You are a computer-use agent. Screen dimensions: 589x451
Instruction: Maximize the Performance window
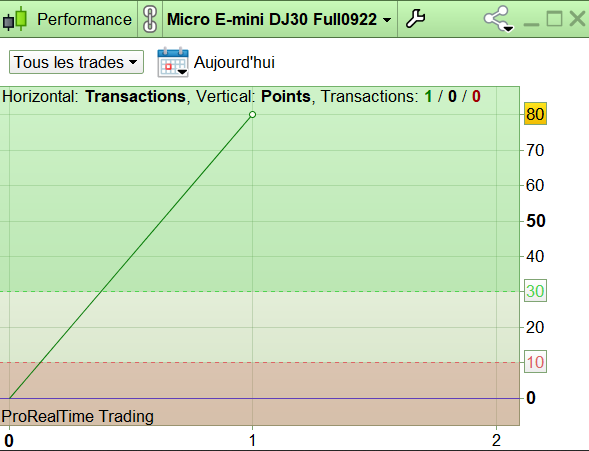coord(554,19)
